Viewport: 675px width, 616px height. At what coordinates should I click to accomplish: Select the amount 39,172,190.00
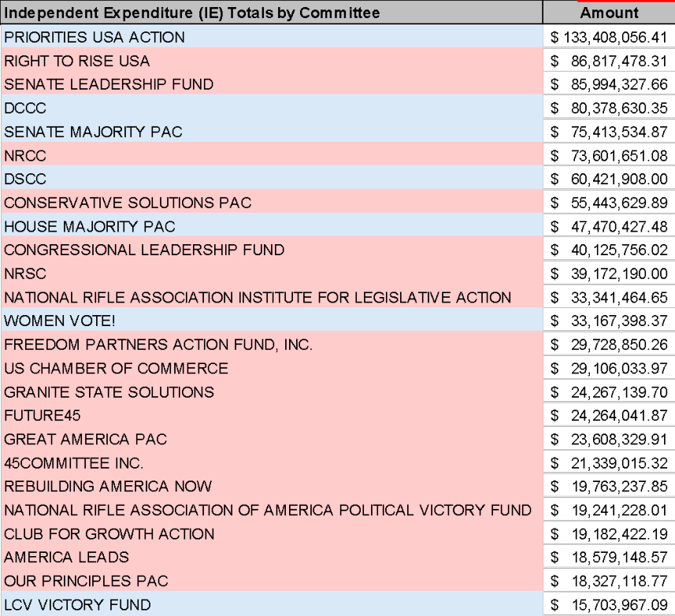point(609,274)
